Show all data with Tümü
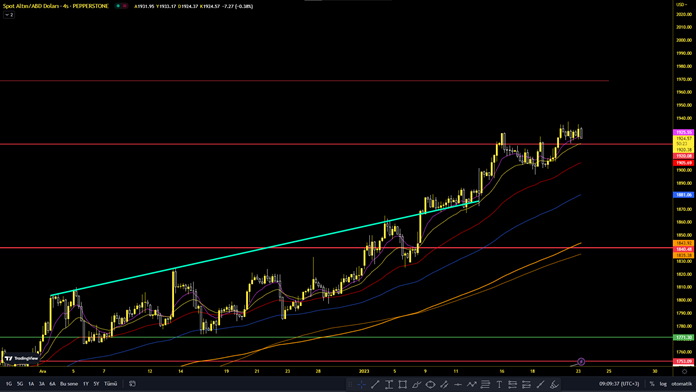The image size is (696, 392). (111, 384)
